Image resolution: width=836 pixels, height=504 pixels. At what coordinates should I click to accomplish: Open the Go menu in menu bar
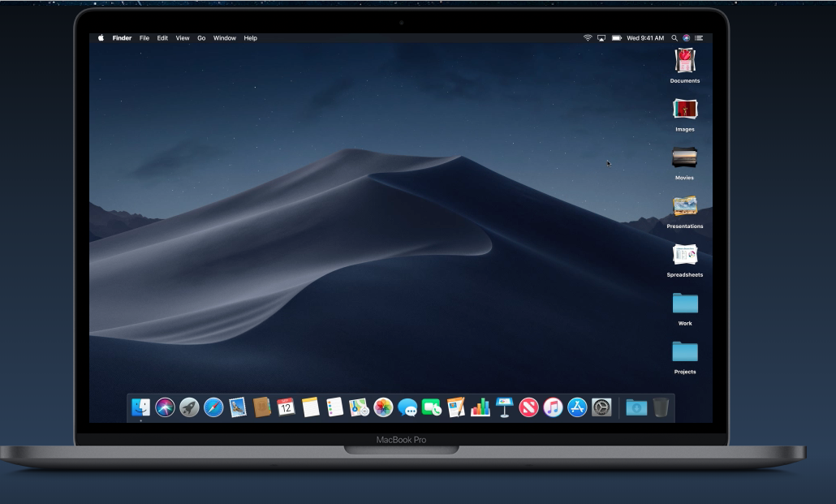(x=201, y=38)
